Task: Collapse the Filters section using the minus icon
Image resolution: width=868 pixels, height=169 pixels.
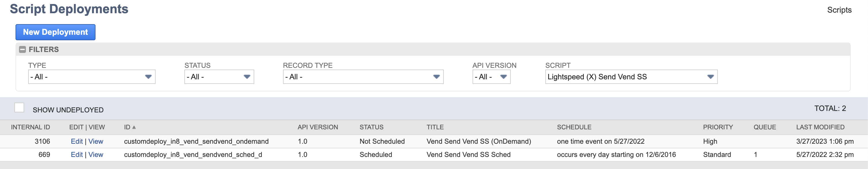Action: 22,49
